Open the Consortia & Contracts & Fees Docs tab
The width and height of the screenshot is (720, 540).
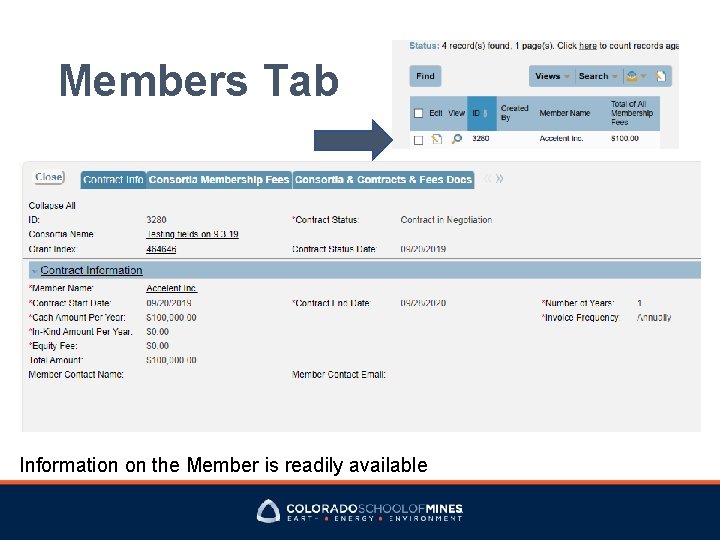click(383, 180)
